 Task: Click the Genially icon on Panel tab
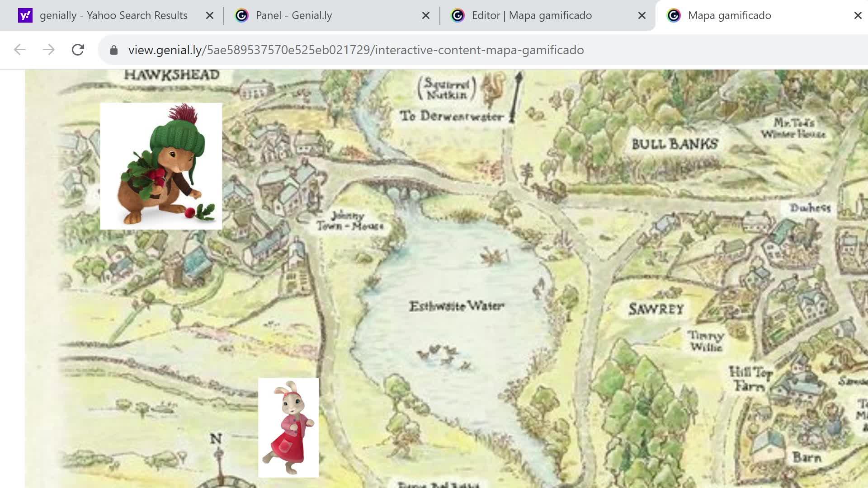pyautogui.click(x=242, y=16)
